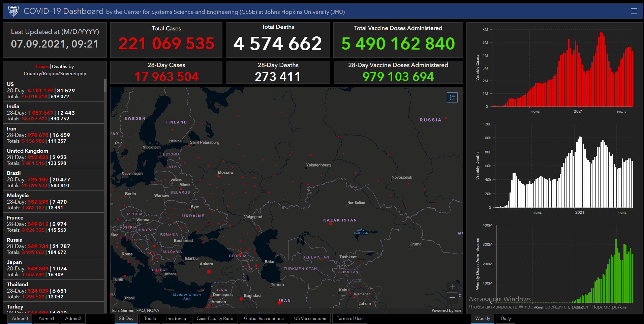Show the Incidence map tab

click(x=176, y=318)
